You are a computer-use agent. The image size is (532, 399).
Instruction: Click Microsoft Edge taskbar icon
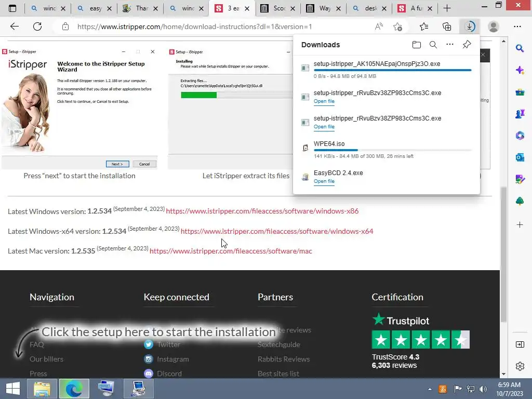[x=74, y=389]
